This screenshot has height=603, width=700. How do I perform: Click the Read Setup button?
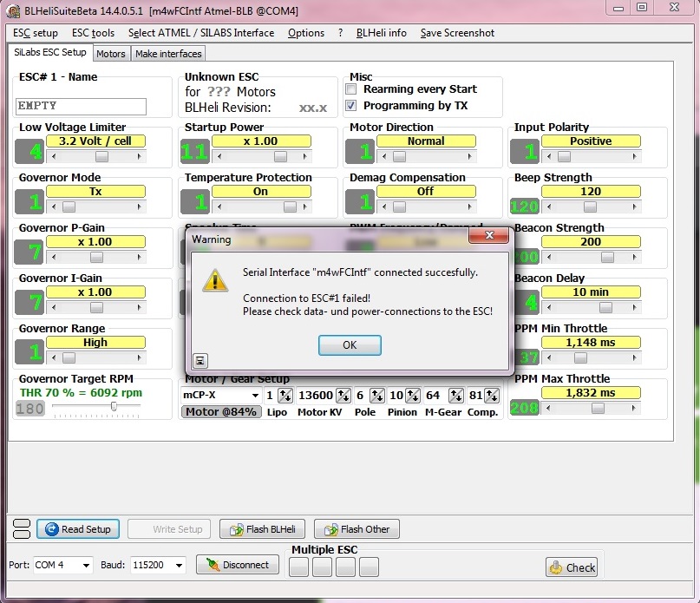pyautogui.click(x=77, y=529)
